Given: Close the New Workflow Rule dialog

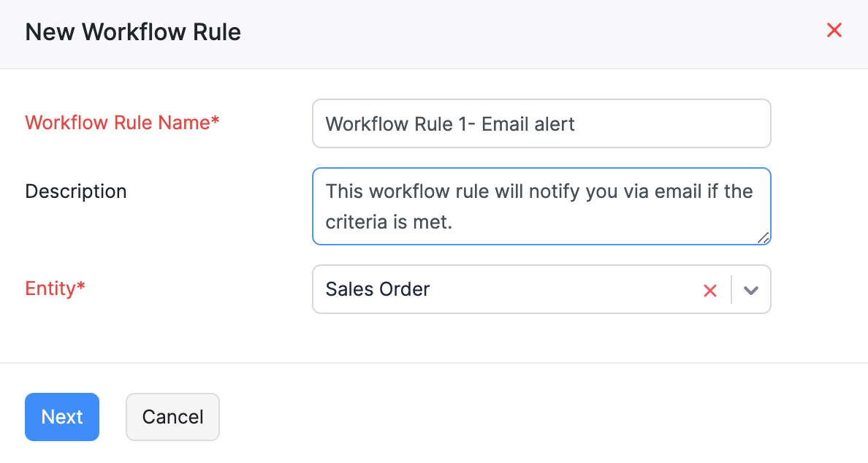Looking at the screenshot, I should point(834,31).
